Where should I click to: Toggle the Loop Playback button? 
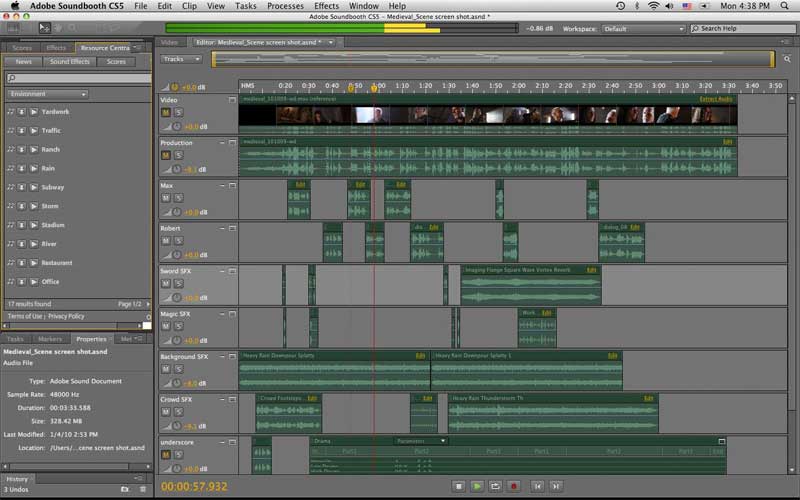tap(495, 486)
